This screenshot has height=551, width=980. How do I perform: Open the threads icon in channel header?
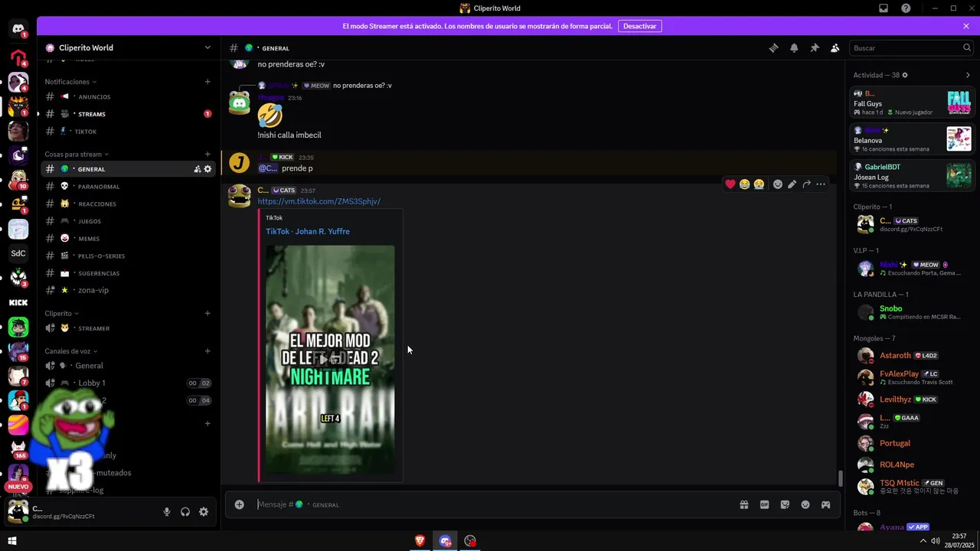point(773,47)
